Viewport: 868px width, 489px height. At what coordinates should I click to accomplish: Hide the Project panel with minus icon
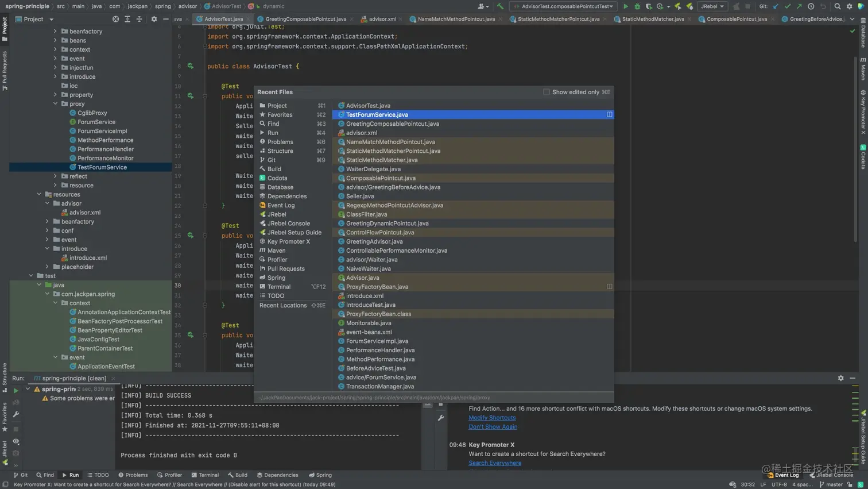click(x=165, y=19)
